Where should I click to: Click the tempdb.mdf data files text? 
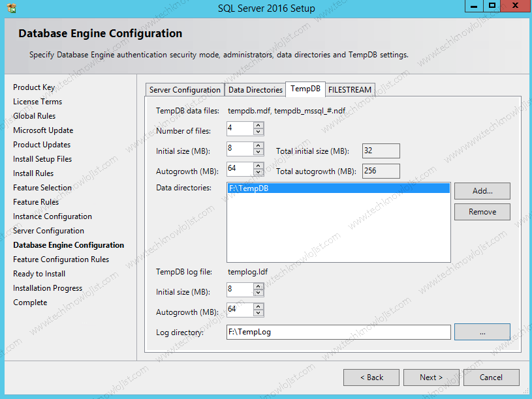[287, 111]
